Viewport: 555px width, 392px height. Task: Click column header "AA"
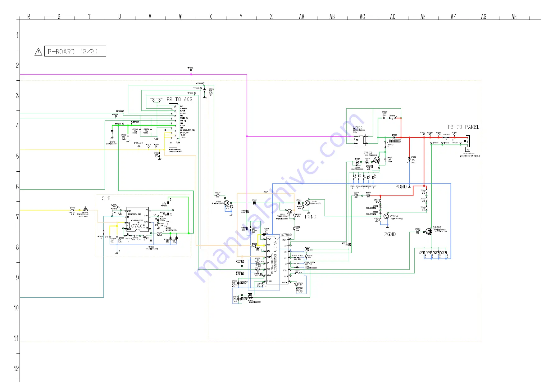pos(302,16)
